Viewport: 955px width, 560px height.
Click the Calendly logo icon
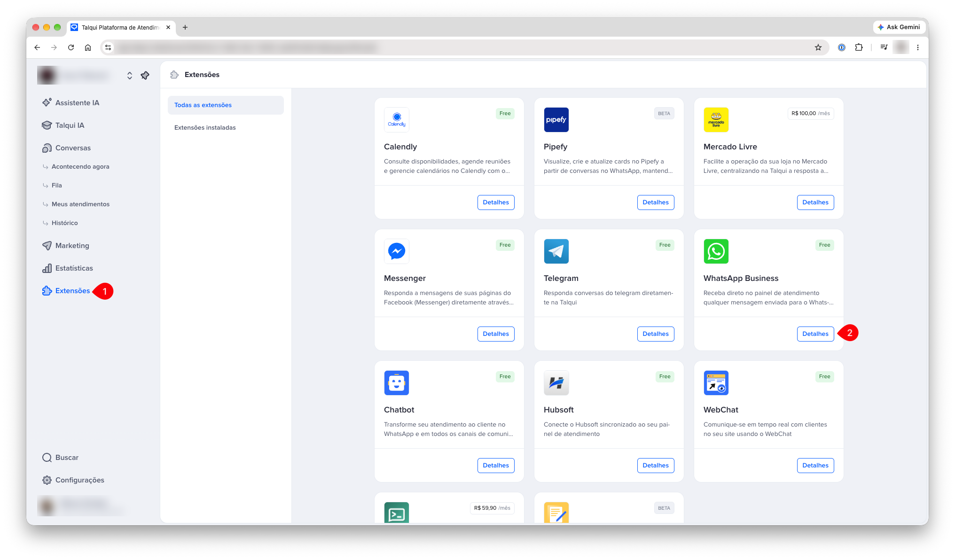[x=396, y=120]
